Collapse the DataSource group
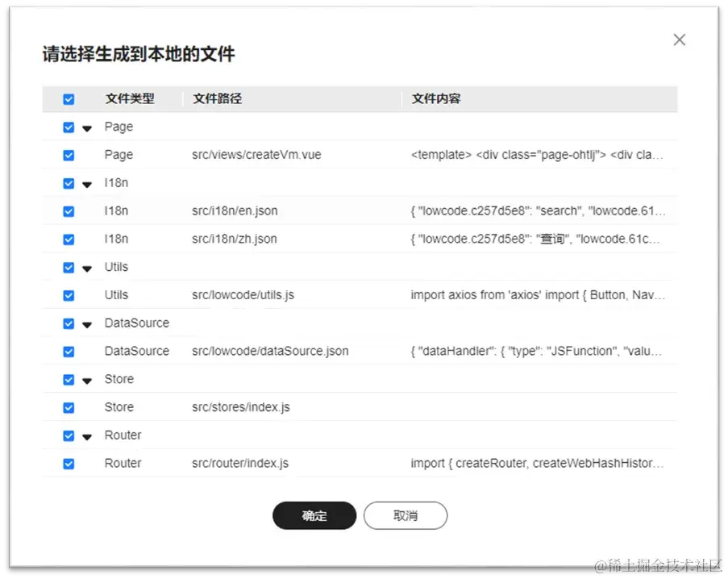The width and height of the screenshot is (728, 579). pyautogui.click(x=87, y=323)
